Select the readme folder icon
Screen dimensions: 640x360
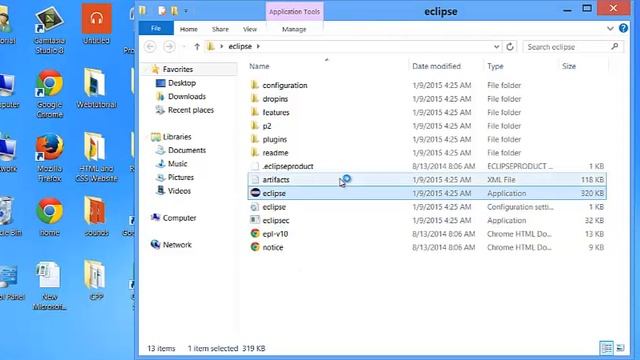pos(255,152)
